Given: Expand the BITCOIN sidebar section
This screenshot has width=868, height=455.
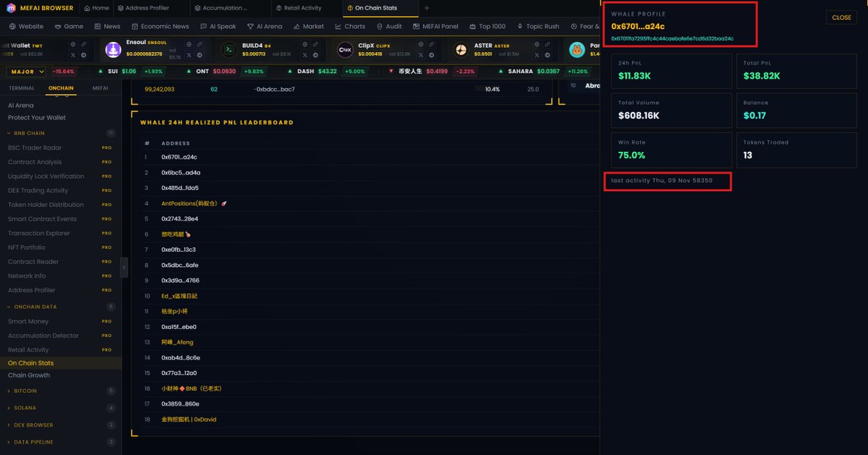Looking at the screenshot, I should tap(61, 391).
